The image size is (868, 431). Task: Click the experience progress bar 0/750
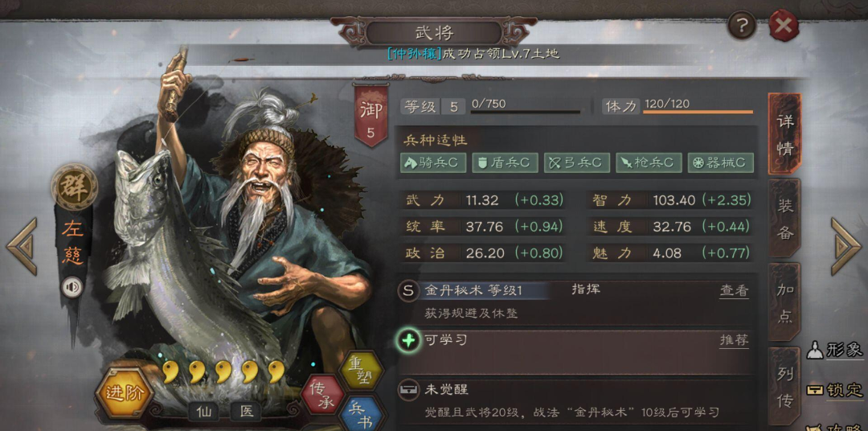[526, 111]
